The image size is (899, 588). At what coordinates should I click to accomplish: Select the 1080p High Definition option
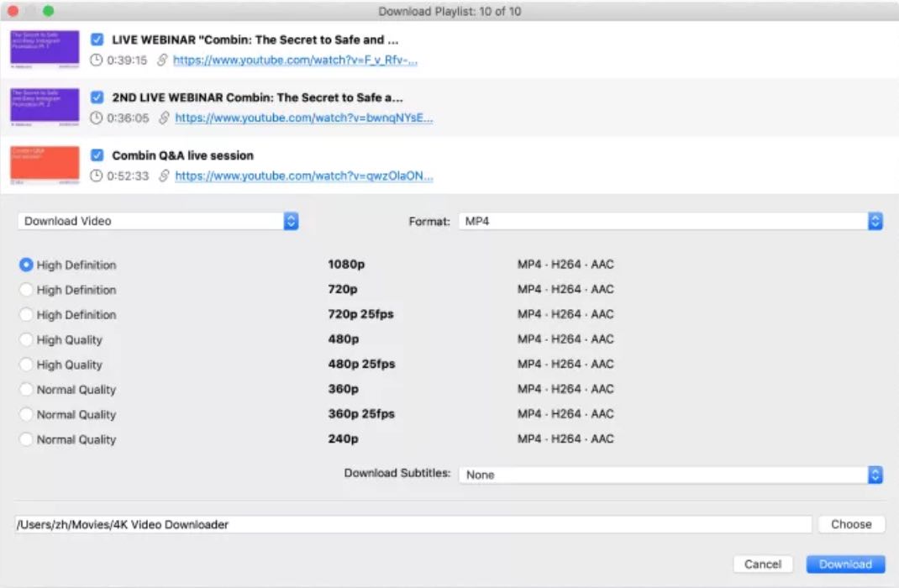click(26, 265)
